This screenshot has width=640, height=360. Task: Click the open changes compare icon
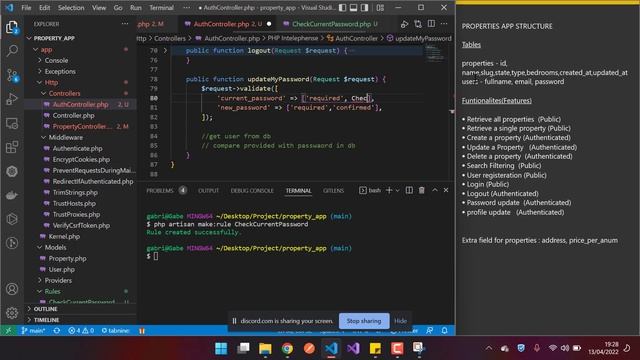pyautogui.click(x=418, y=24)
